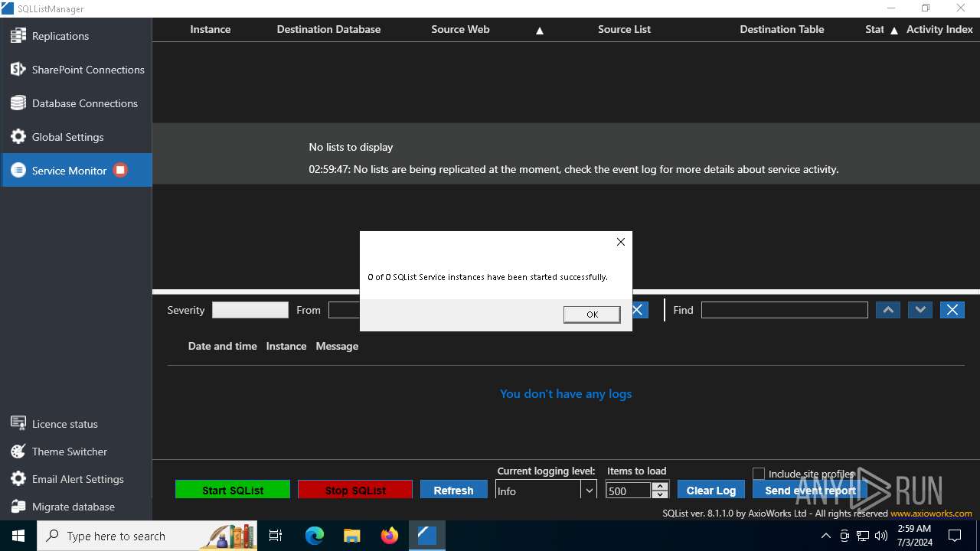Clear the date filter X button
This screenshot has width=980, height=551.
[x=639, y=310]
